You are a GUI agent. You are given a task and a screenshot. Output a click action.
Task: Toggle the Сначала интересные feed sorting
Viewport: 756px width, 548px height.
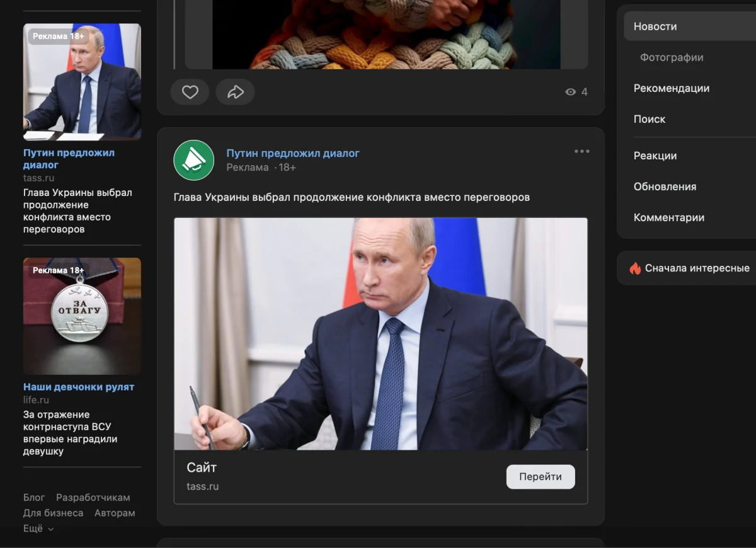click(697, 268)
